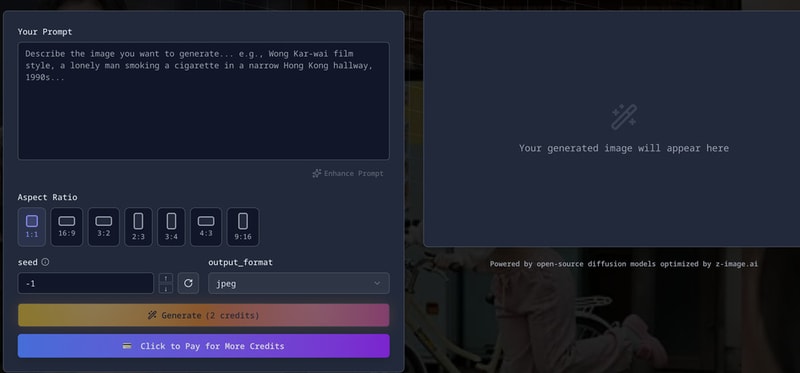Viewport: 800px width, 373px height.
Task: Pick the 9:16 vertical aspect ratio
Action: click(x=243, y=227)
